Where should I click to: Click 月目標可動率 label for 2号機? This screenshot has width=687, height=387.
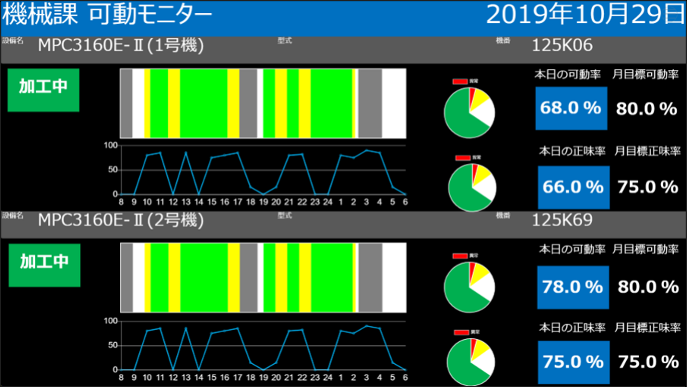pos(645,250)
